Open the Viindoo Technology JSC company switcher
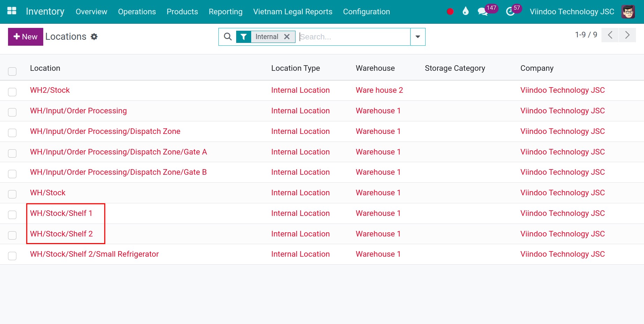The image size is (644, 324). pyautogui.click(x=572, y=12)
